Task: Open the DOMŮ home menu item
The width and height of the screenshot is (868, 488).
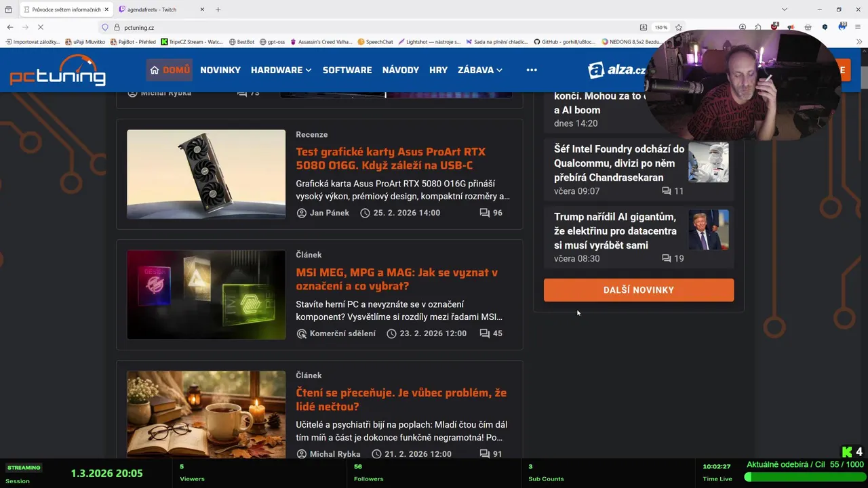Action: pos(170,70)
